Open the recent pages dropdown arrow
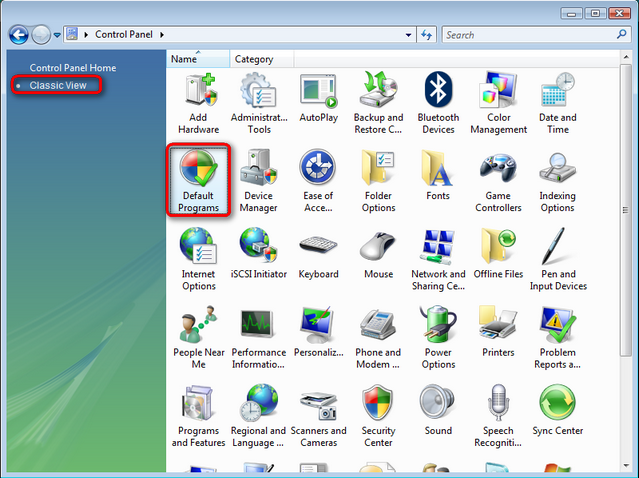Viewport: 639px width, 478px height. [x=57, y=35]
